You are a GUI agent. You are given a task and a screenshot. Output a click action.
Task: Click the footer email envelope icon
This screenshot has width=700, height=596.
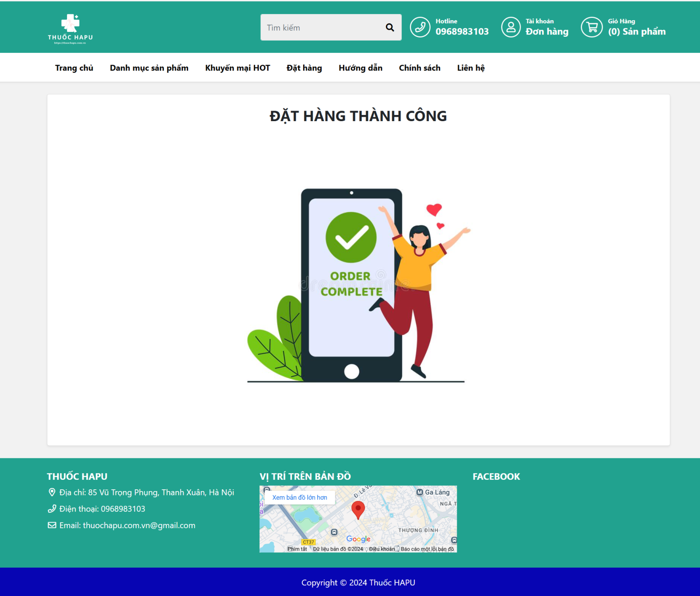[52, 525]
